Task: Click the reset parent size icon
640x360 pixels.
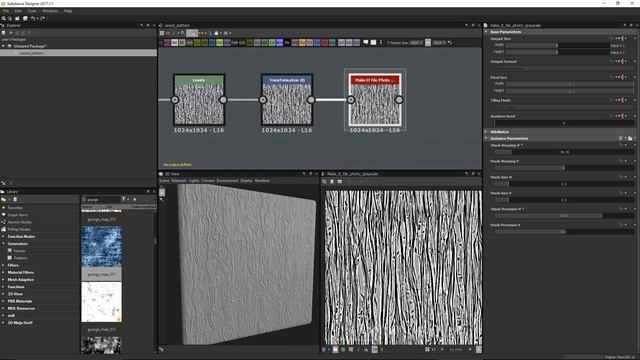Action: pyautogui.click(x=450, y=42)
